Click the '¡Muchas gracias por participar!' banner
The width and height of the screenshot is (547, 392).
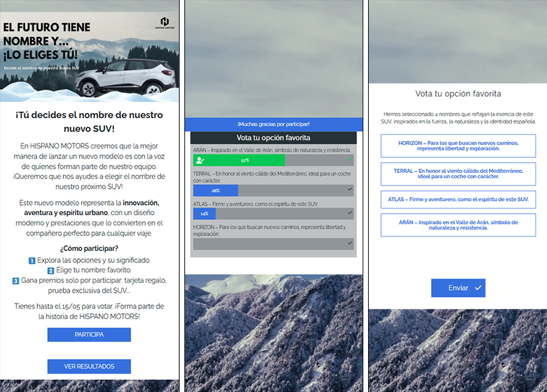273,124
